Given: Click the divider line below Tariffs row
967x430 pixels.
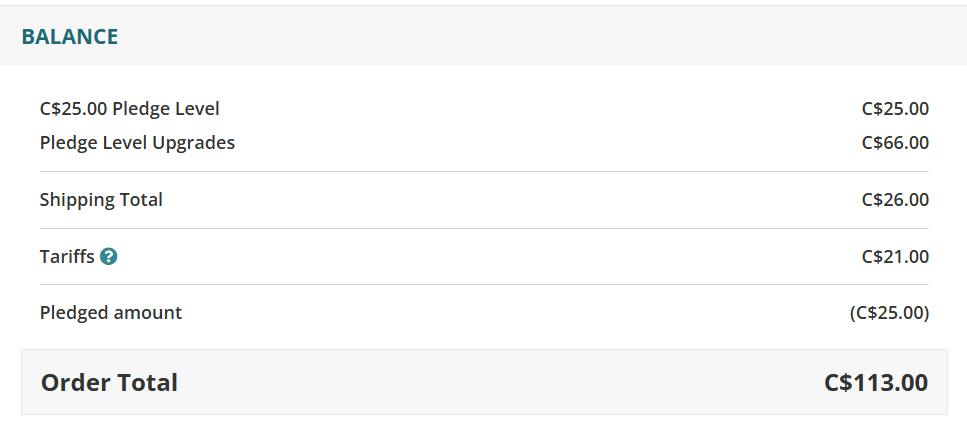Looking at the screenshot, I should 484,284.
